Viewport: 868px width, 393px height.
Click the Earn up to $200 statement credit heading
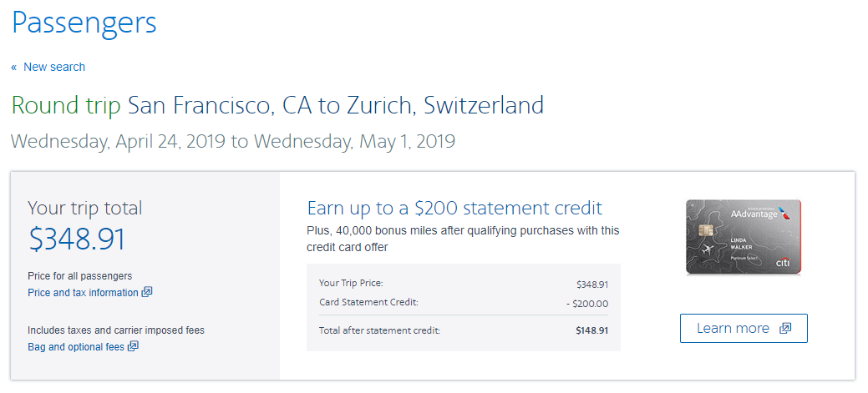click(454, 208)
